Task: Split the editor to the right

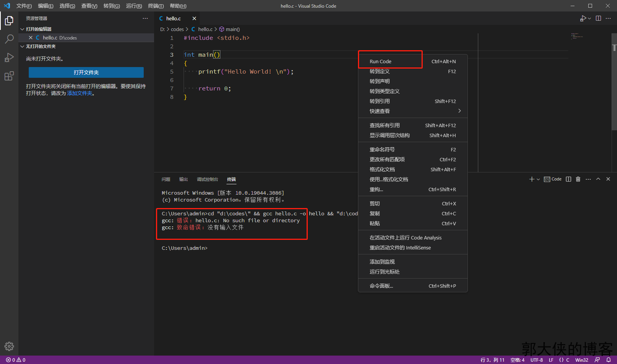Action: pos(598,18)
